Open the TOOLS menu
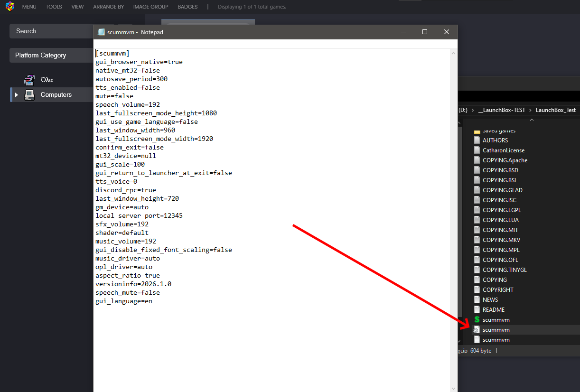The height and width of the screenshot is (392, 580). (54, 7)
